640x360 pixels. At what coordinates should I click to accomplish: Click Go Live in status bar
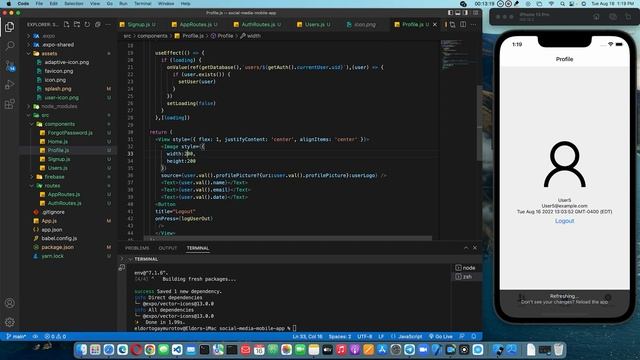point(440,337)
